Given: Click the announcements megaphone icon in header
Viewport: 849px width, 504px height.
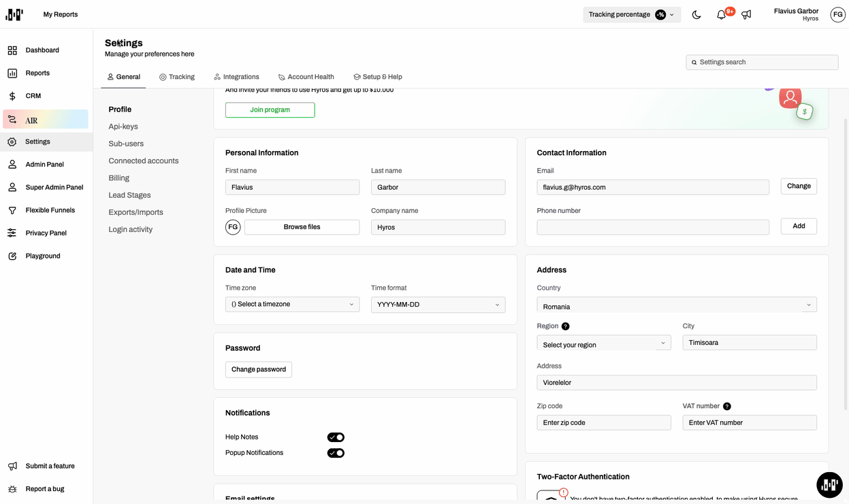Looking at the screenshot, I should (x=746, y=15).
